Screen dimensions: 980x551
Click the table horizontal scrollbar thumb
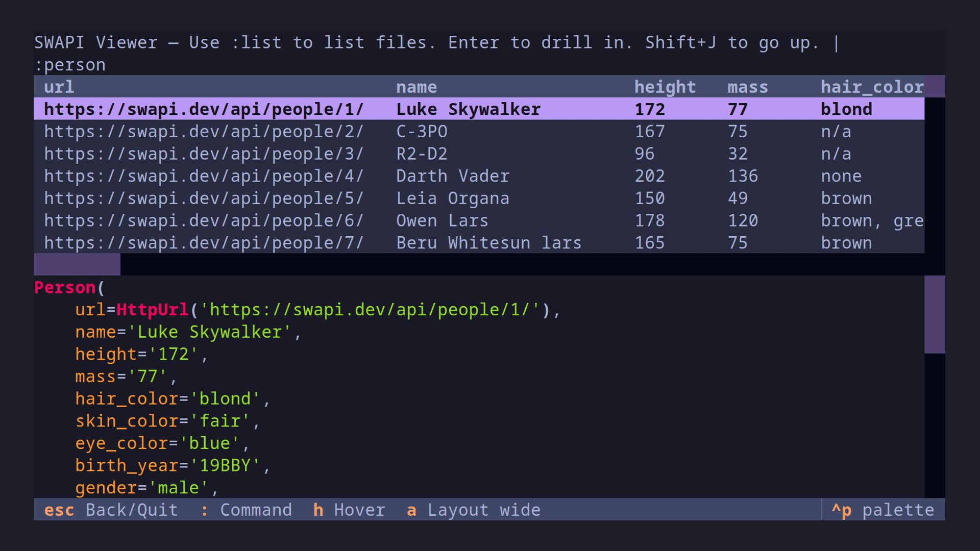[x=77, y=264]
